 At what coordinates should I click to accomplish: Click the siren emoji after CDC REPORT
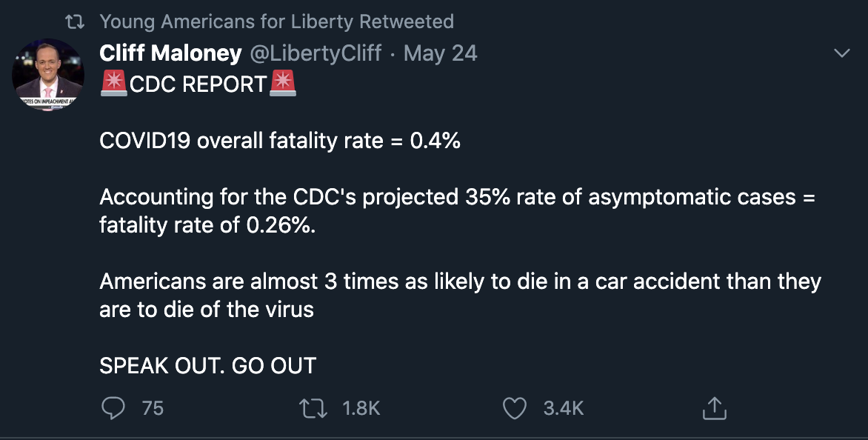(283, 84)
